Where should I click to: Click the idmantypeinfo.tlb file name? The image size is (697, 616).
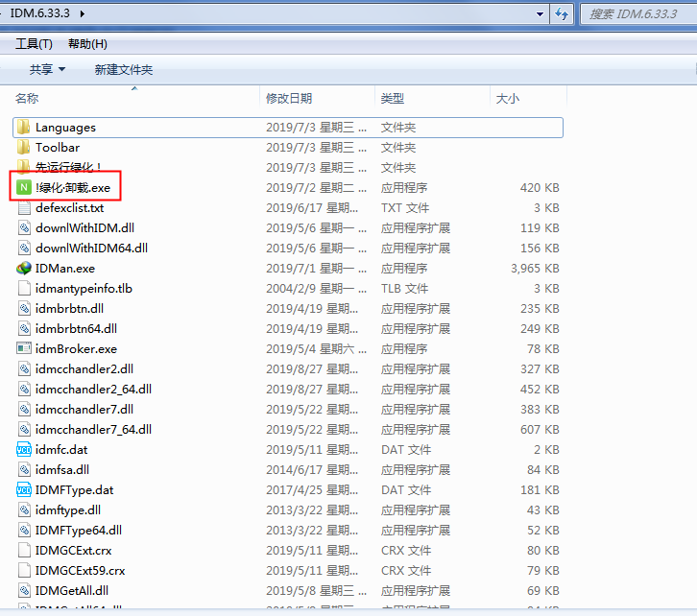tap(84, 289)
